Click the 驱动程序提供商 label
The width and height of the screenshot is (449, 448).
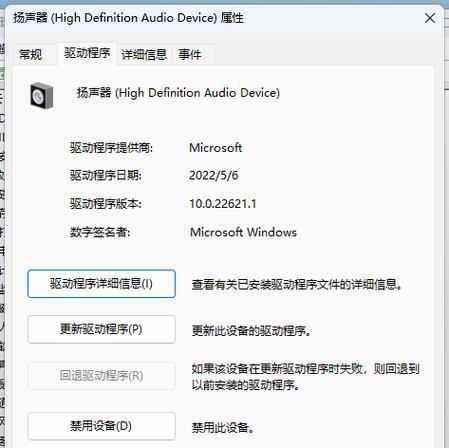click(111, 148)
